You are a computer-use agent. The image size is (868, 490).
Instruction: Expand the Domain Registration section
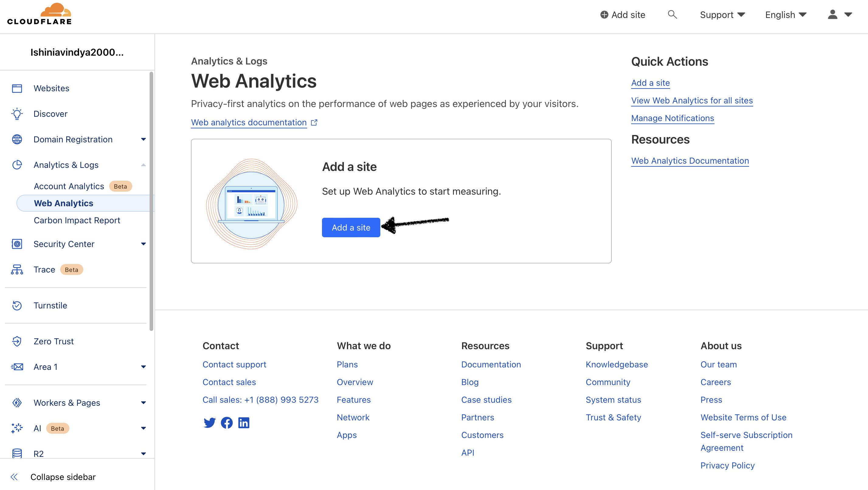[143, 139]
